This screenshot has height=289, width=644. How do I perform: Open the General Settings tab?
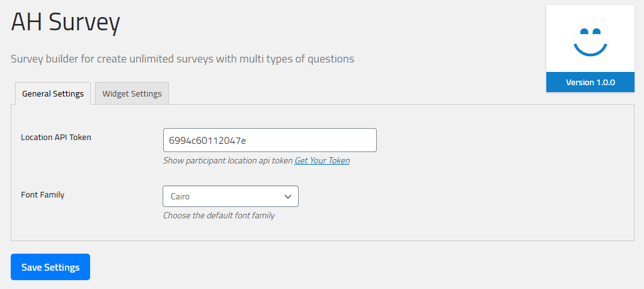point(52,93)
